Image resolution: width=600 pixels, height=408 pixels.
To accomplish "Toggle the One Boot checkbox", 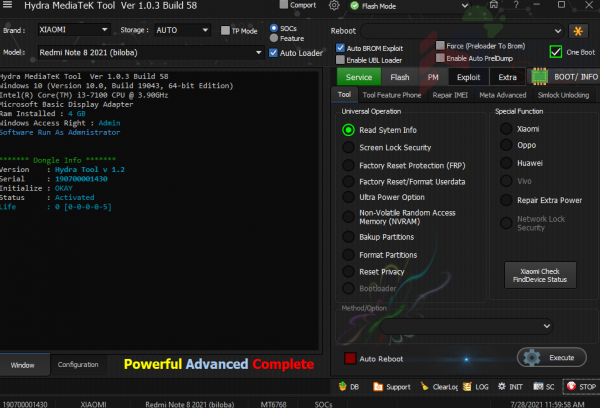I will tap(556, 52).
